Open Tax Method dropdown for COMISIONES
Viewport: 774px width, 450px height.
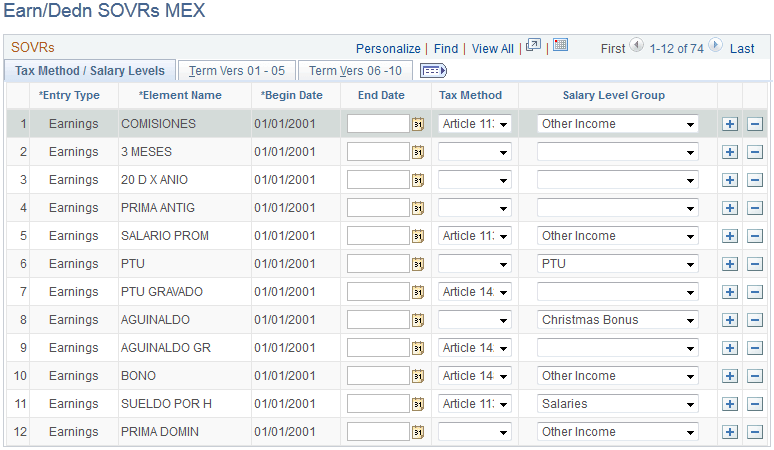coord(474,124)
